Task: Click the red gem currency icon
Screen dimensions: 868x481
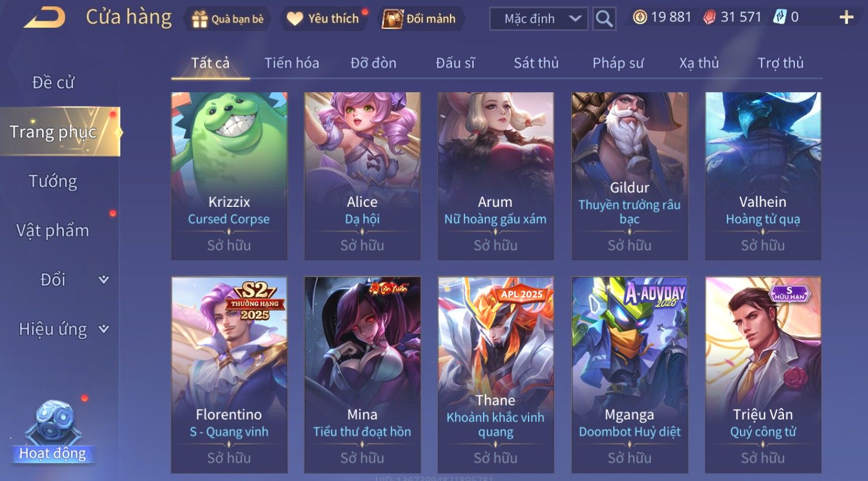Action: click(x=710, y=17)
